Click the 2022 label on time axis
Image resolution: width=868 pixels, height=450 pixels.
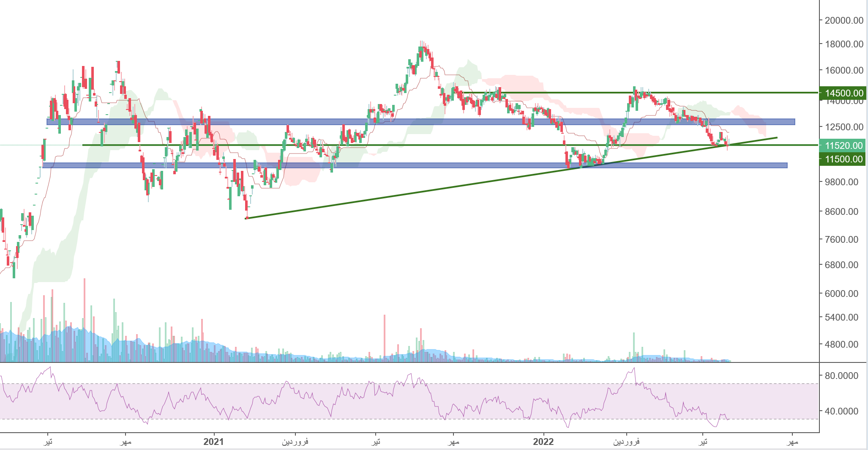pyautogui.click(x=543, y=442)
